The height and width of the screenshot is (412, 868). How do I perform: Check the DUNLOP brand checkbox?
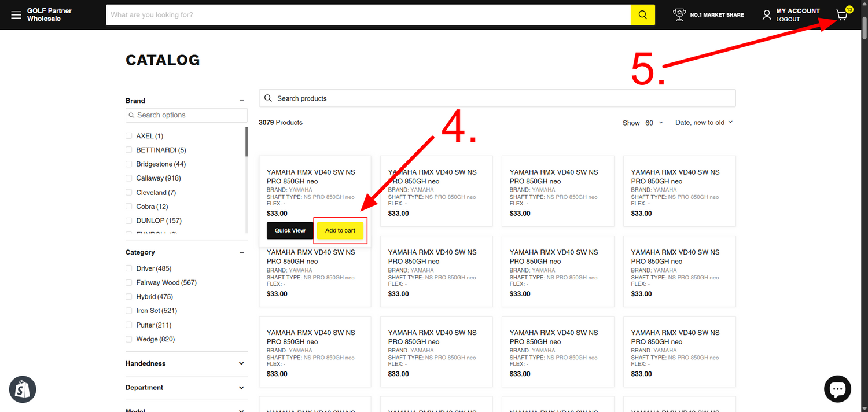pos(129,220)
